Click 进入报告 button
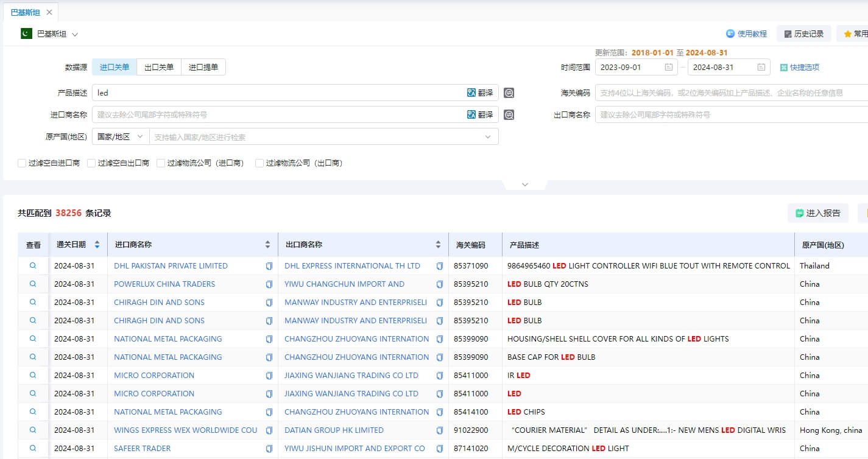Viewport: 868px width, 459px height. [817, 213]
